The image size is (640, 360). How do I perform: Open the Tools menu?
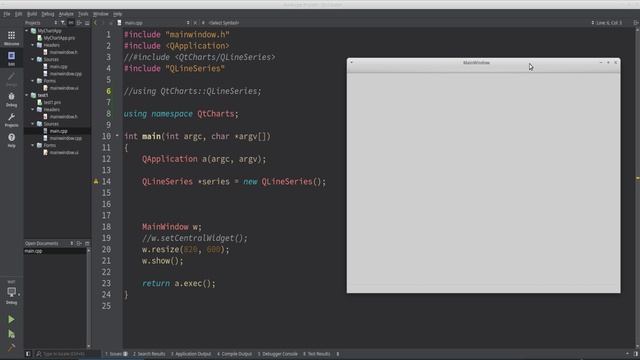(83, 14)
